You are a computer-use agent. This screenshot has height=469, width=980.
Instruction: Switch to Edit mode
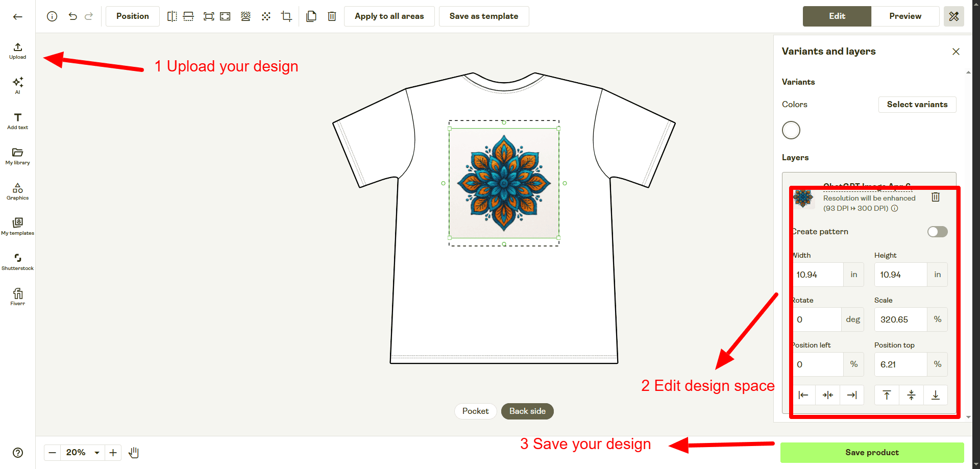[x=837, y=16]
